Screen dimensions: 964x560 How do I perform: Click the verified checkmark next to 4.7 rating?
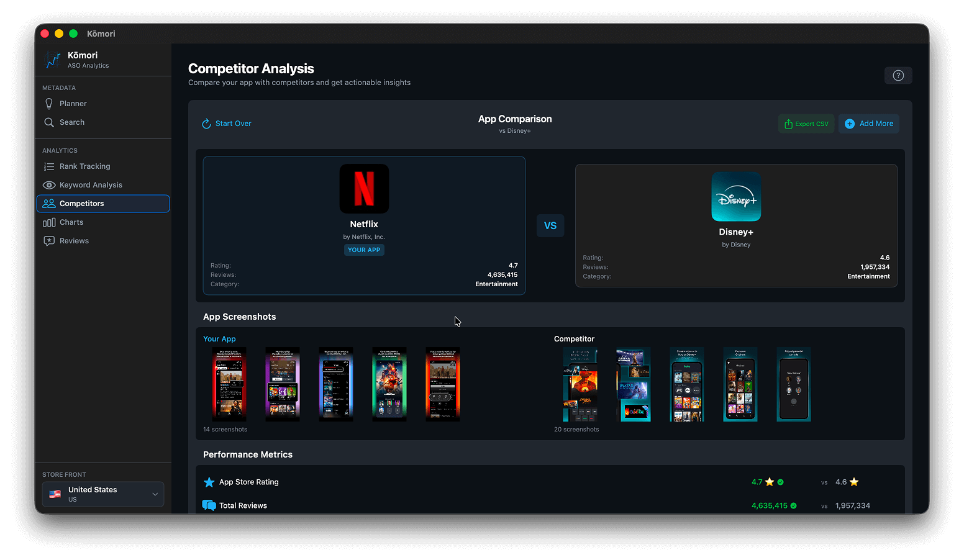[x=781, y=481]
